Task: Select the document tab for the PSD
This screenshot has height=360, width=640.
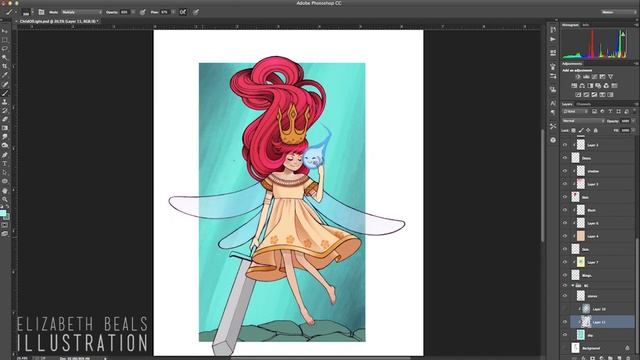Action: (58, 21)
